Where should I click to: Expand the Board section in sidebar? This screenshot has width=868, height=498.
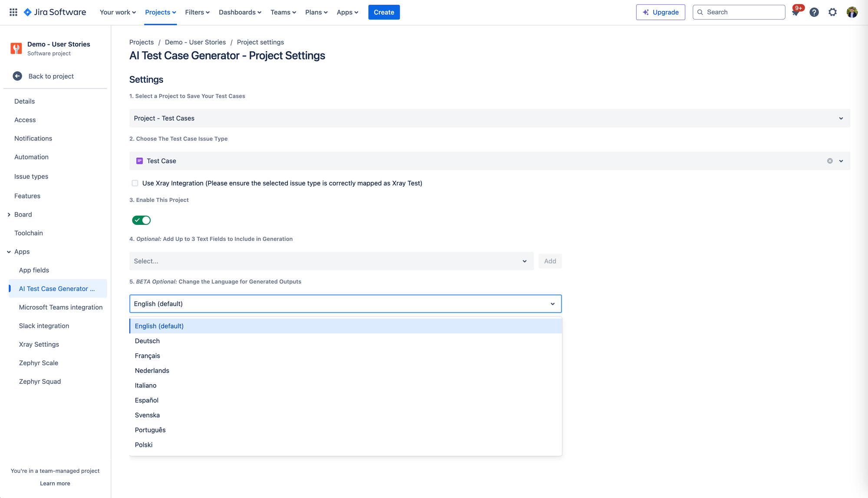9,214
